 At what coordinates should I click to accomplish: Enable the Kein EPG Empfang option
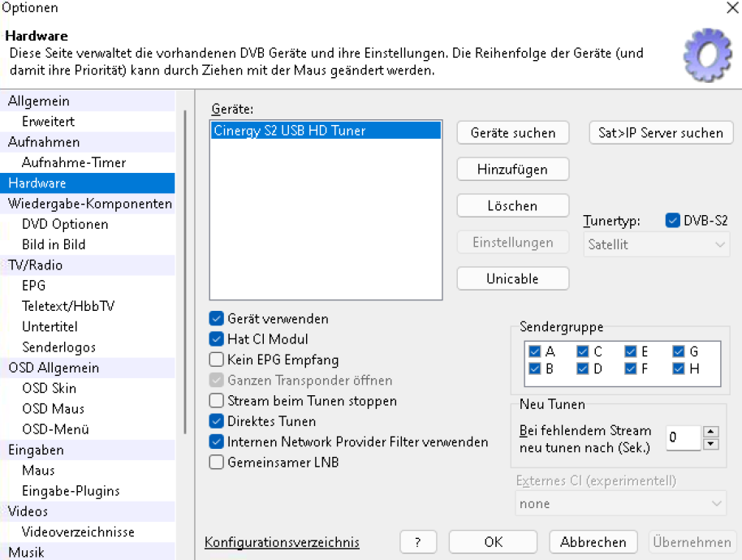tap(217, 360)
